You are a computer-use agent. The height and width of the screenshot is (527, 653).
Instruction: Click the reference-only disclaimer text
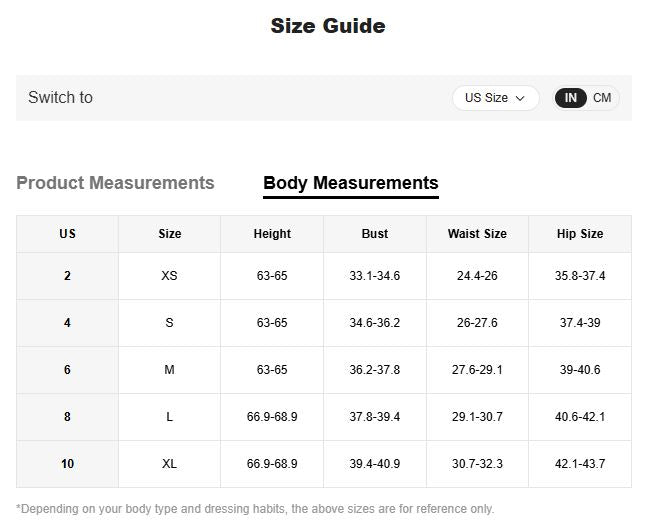click(x=255, y=509)
